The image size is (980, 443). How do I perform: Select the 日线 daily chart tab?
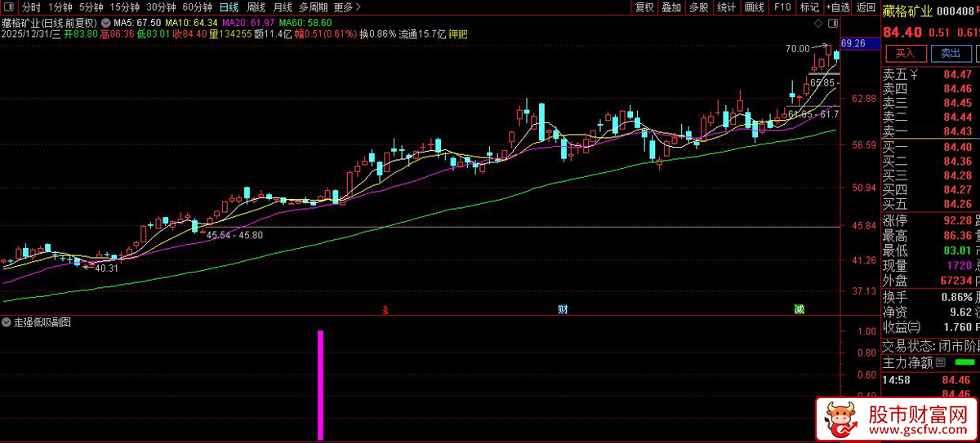tap(229, 7)
